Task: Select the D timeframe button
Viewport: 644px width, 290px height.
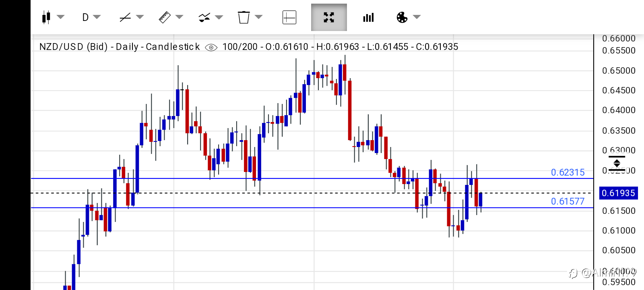Action: click(85, 17)
